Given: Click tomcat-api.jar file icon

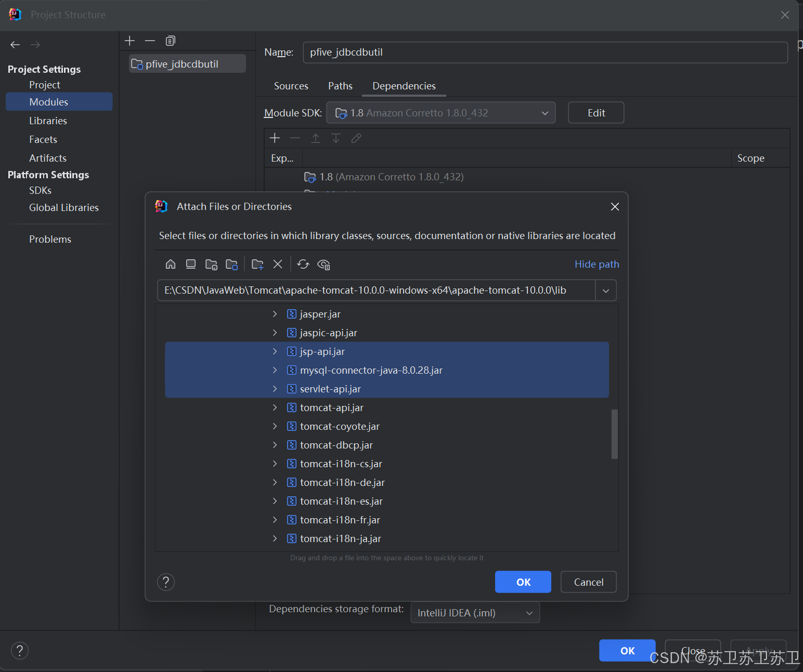Looking at the screenshot, I should 292,407.
